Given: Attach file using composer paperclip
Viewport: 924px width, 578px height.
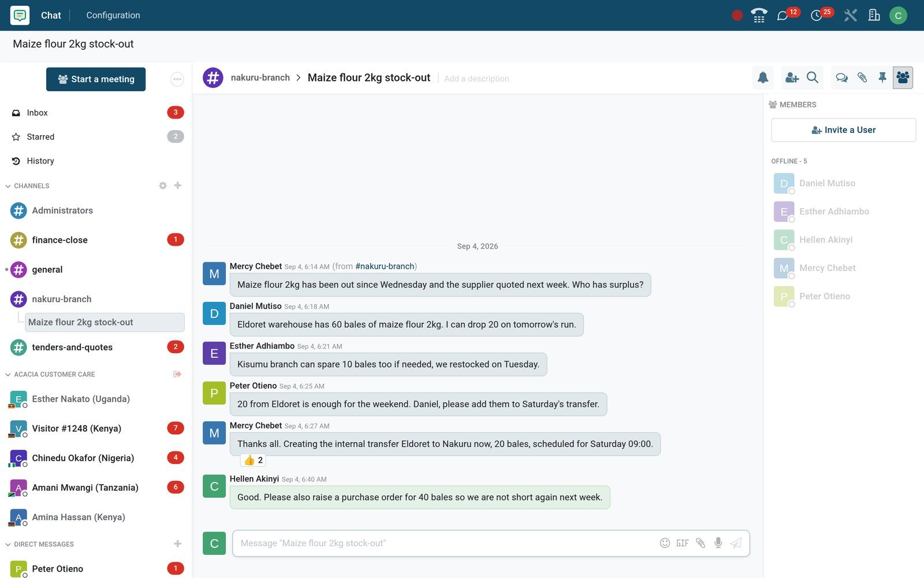Looking at the screenshot, I should [701, 543].
